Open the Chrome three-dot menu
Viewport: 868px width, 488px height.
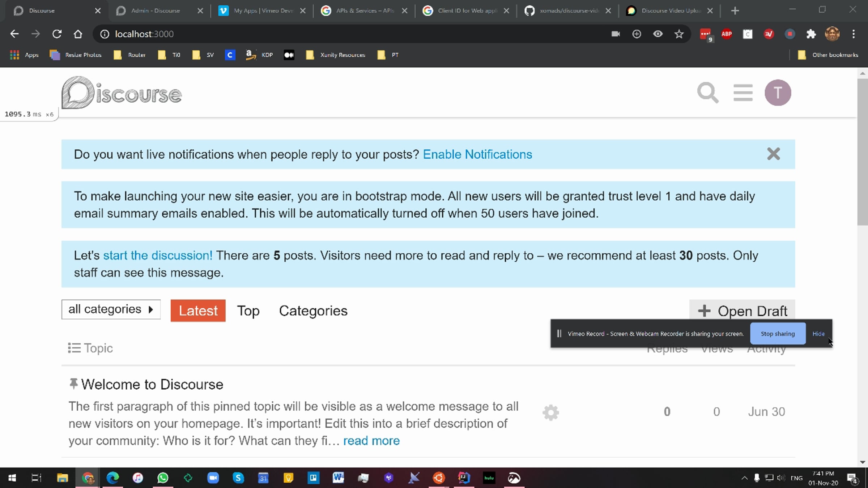point(854,34)
